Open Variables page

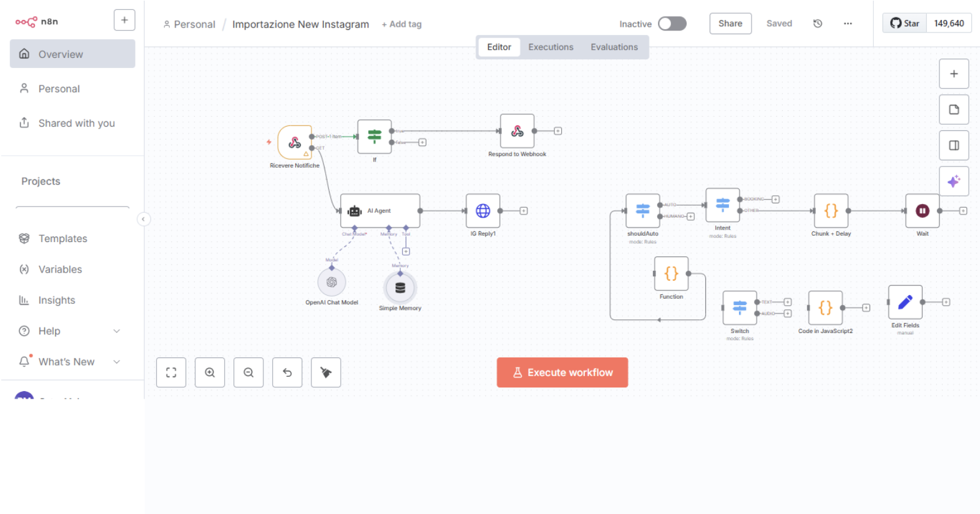coord(72,269)
